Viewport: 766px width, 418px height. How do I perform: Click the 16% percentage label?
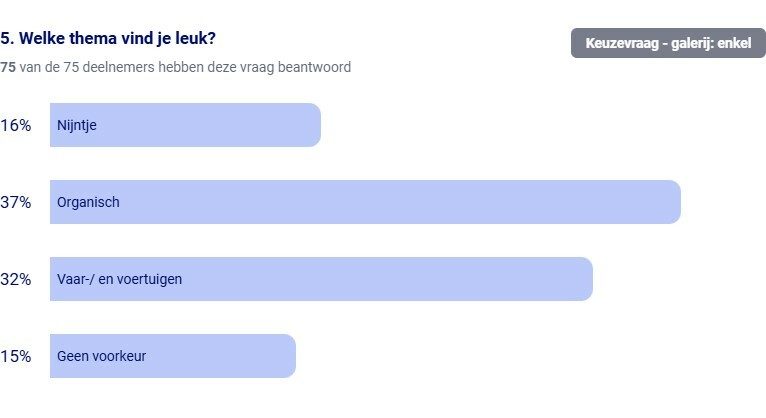16,125
